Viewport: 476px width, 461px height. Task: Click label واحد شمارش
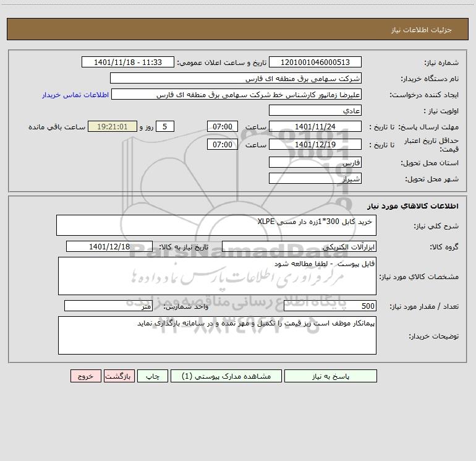click(186, 307)
